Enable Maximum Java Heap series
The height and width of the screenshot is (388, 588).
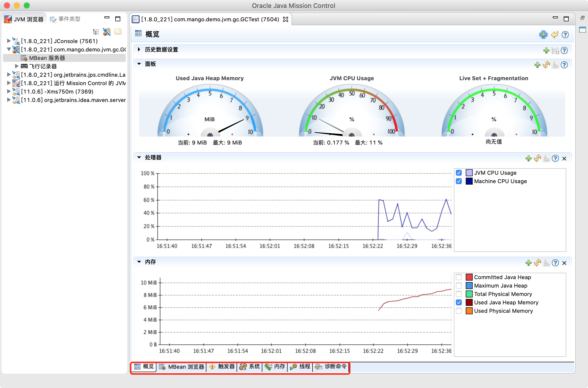[x=459, y=286]
